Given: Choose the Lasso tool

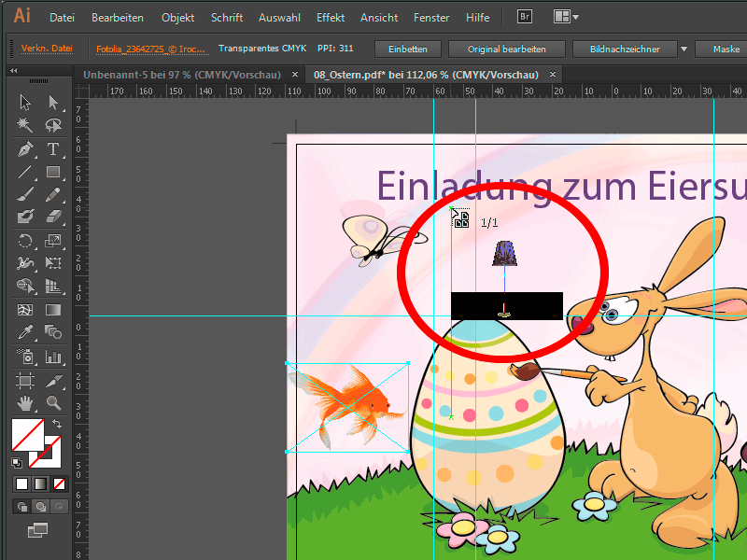Looking at the screenshot, I should pos(53,125).
